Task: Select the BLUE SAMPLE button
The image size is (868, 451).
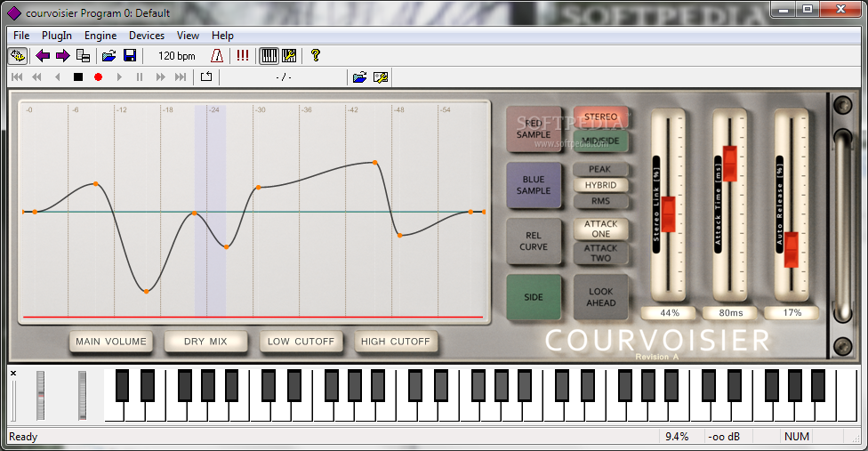Action: pos(534,185)
